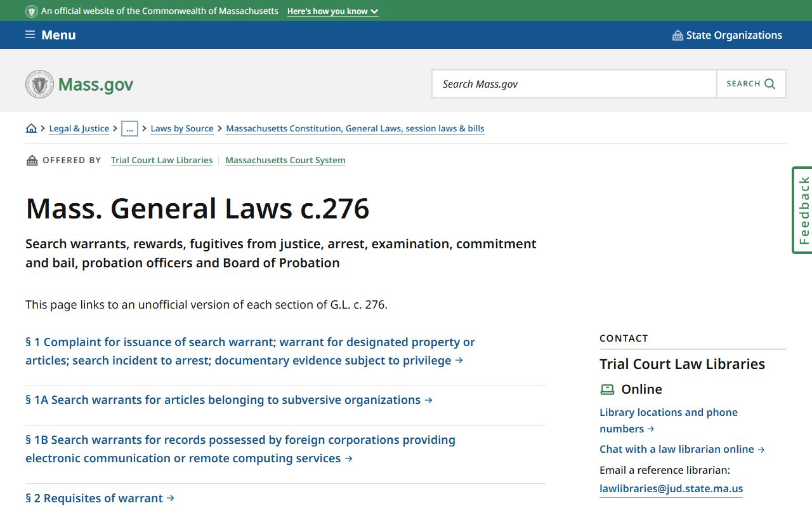Click the Trial Court Law Libraries contact heading

pyautogui.click(x=682, y=364)
